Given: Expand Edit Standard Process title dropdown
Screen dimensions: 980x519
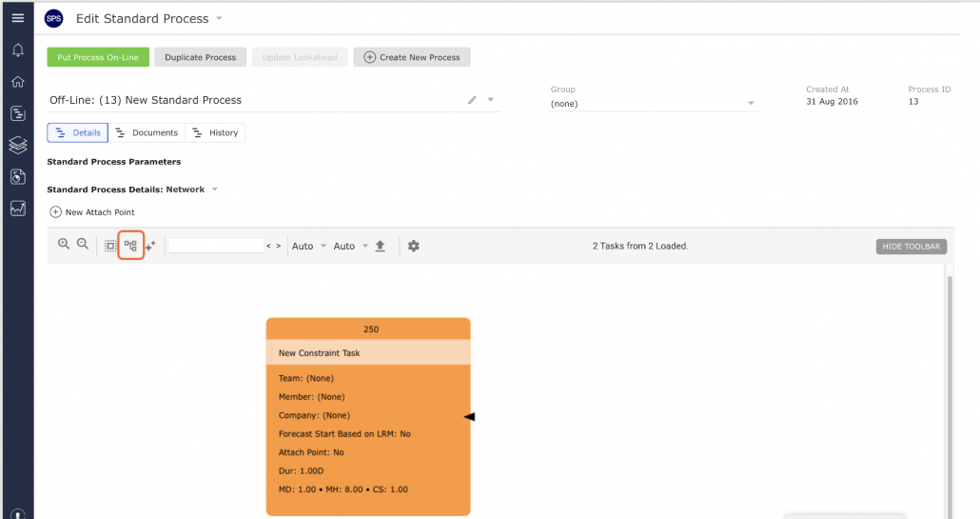Looking at the screenshot, I should 220,18.
